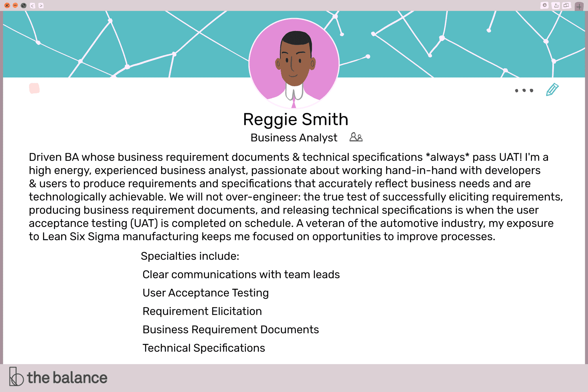
Task: Click the name Reggie Smith
Action: [x=296, y=120]
